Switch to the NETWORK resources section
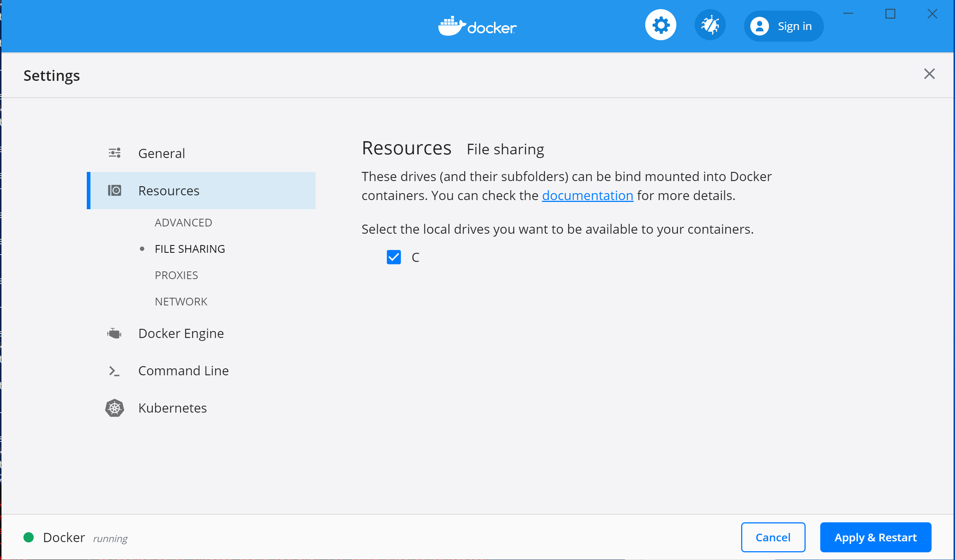955x560 pixels. click(181, 301)
